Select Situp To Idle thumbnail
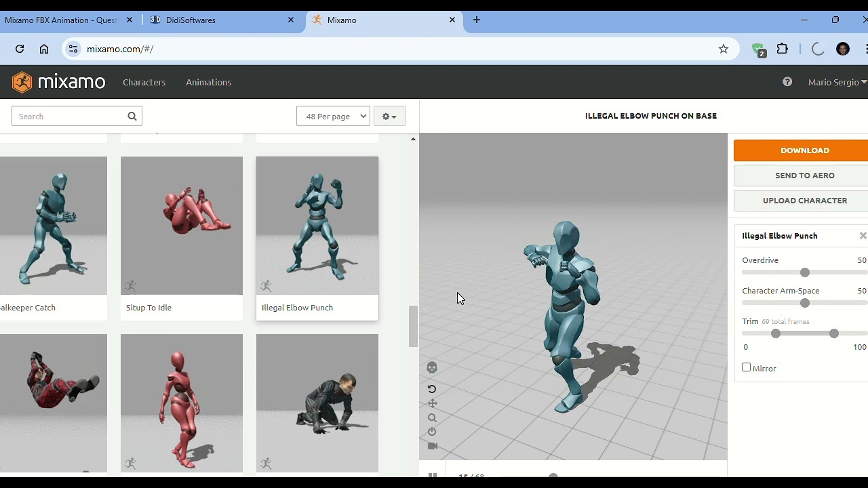 182,226
